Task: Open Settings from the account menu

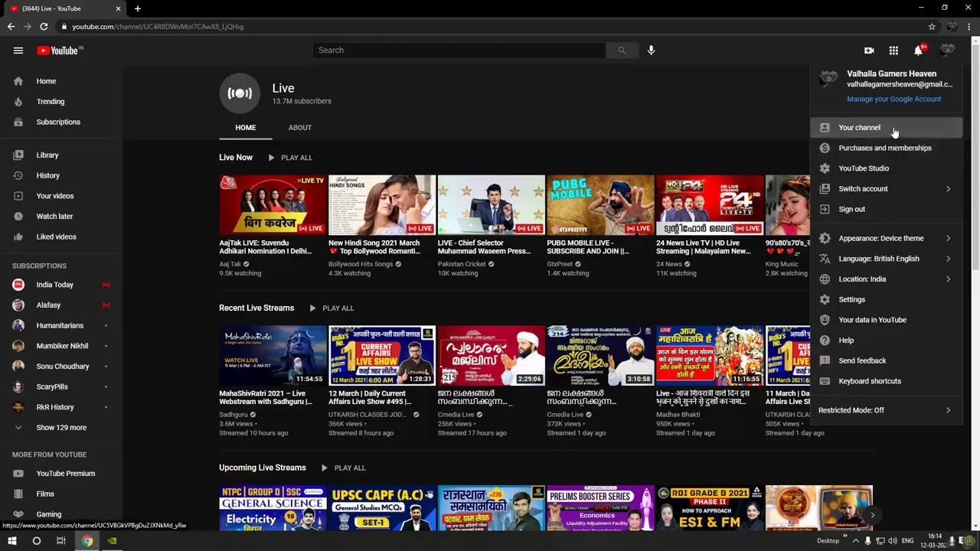Action: coord(887,299)
